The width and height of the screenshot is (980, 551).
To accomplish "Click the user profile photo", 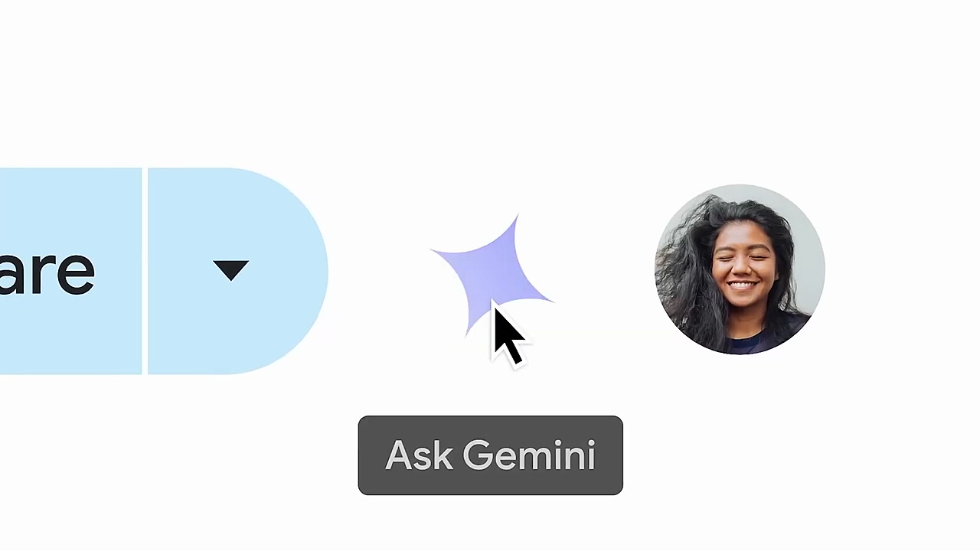I will point(740,269).
